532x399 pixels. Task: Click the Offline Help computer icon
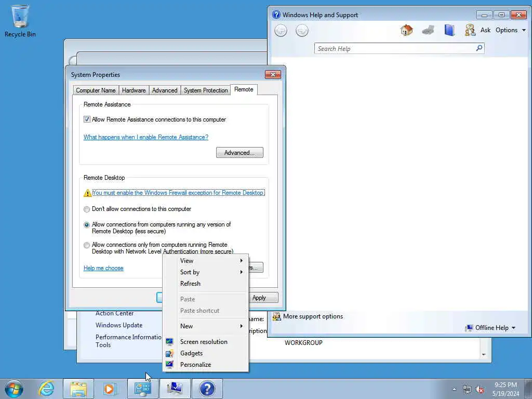click(469, 328)
